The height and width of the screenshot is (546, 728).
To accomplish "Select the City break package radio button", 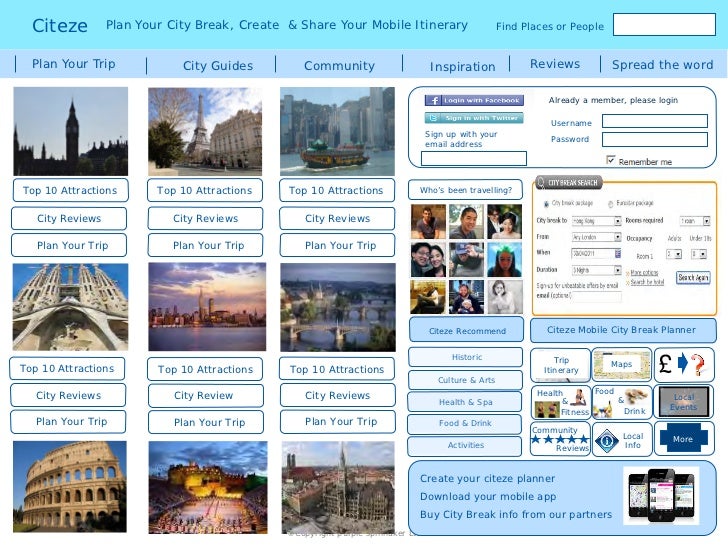I will pos(546,204).
